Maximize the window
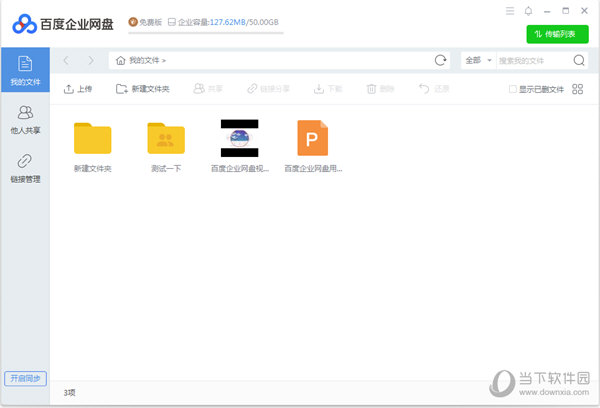The height and width of the screenshot is (408, 600). pos(566,11)
